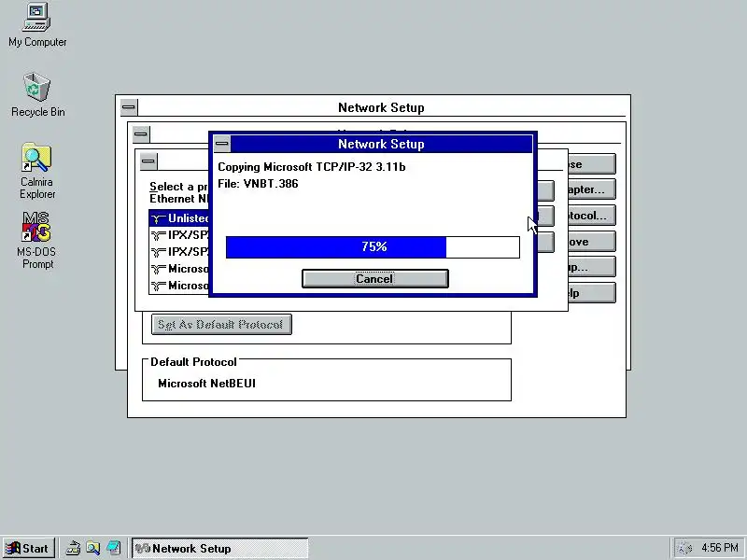The width and height of the screenshot is (747, 560).
Task: Click the Default Protocol group label
Action: pos(193,362)
